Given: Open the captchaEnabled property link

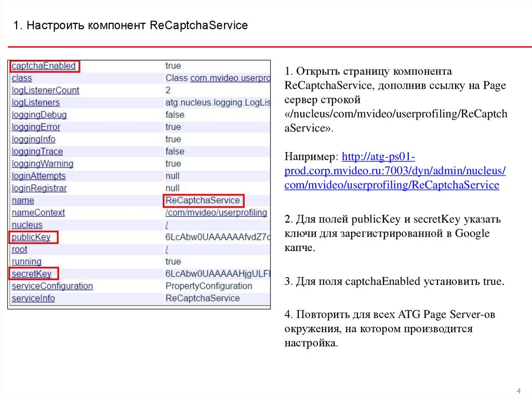Looking at the screenshot, I should click(x=44, y=66).
